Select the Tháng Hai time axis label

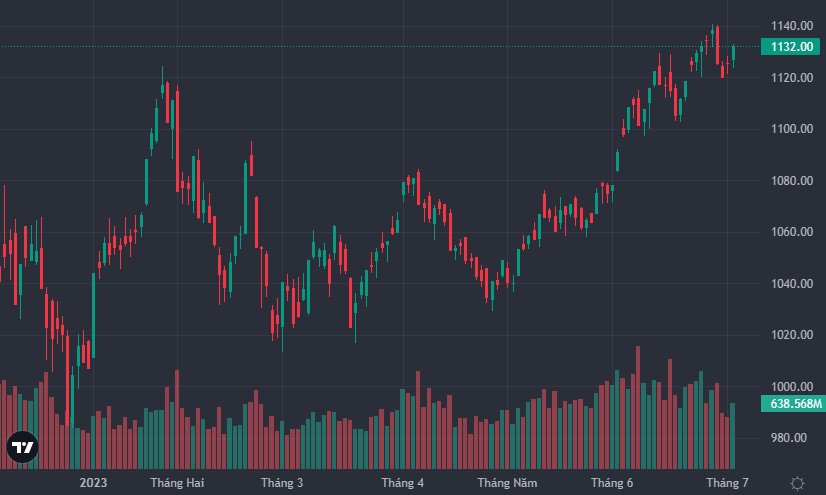coord(177,483)
